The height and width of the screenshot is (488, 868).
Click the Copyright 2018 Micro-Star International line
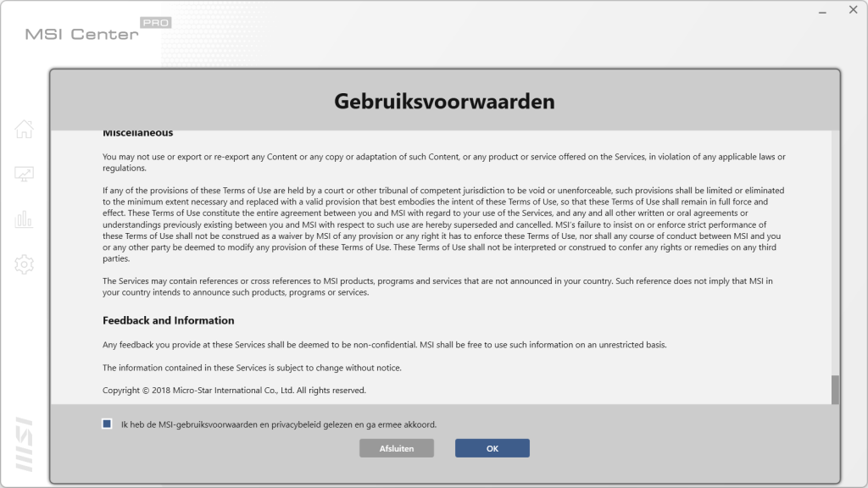[x=234, y=391]
